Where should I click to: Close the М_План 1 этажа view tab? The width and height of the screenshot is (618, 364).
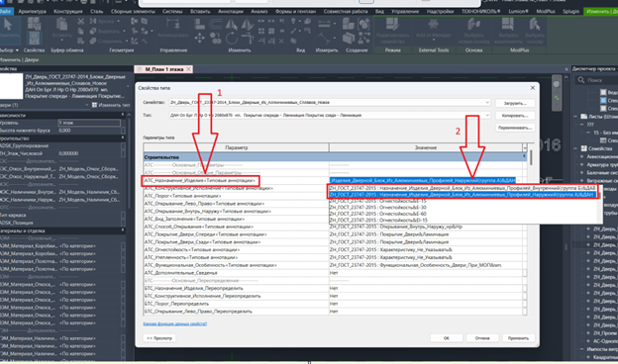click(x=189, y=69)
